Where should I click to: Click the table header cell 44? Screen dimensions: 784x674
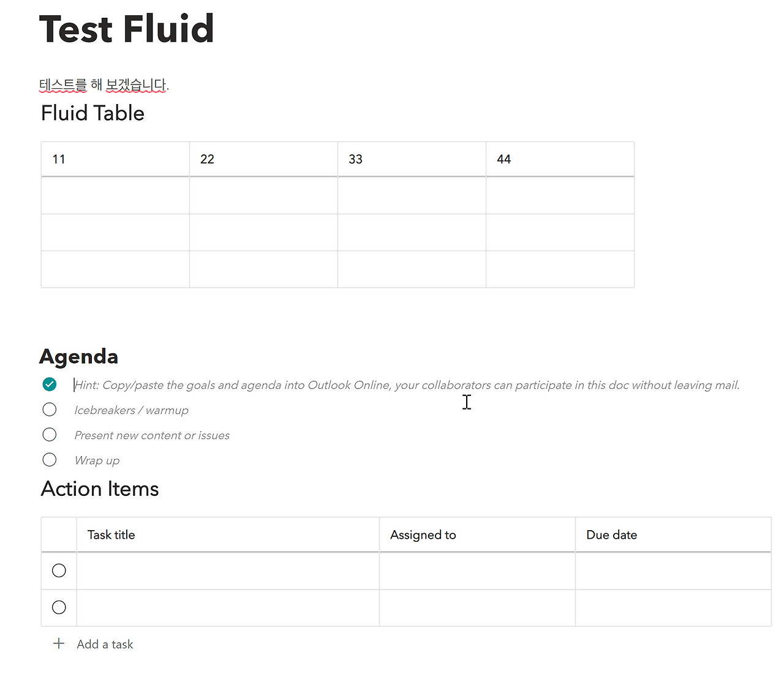coord(503,159)
